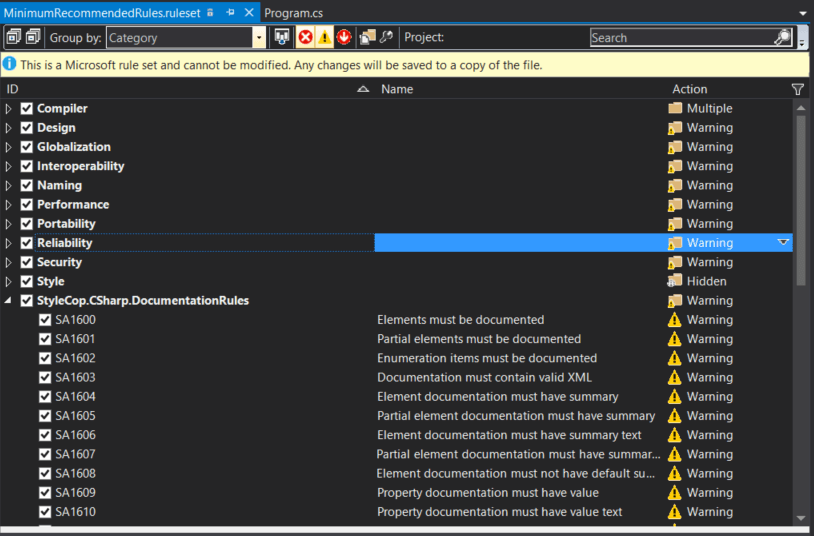Click the vertical scrollbar thumb of rules list
The image size is (814, 536).
tap(801, 200)
